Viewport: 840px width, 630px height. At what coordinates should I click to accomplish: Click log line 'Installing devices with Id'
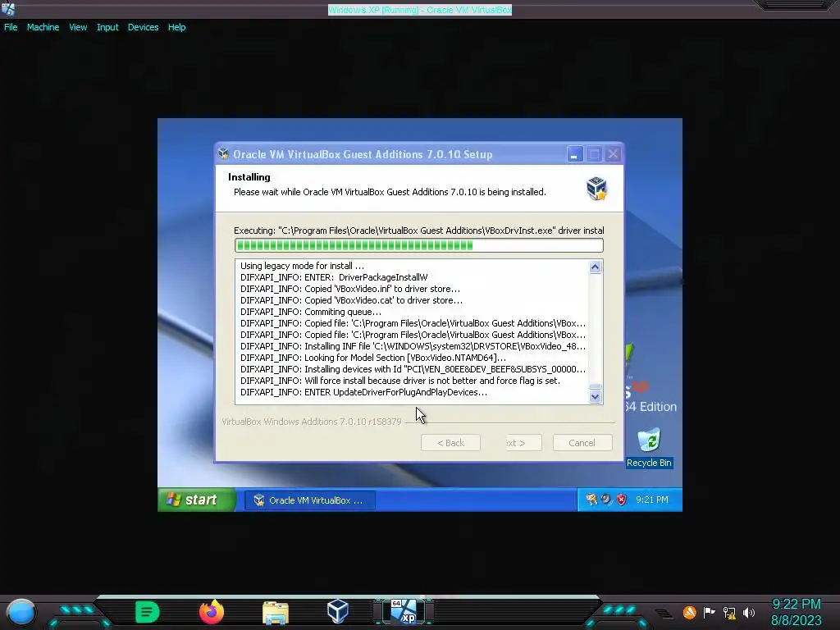click(413, 370)
